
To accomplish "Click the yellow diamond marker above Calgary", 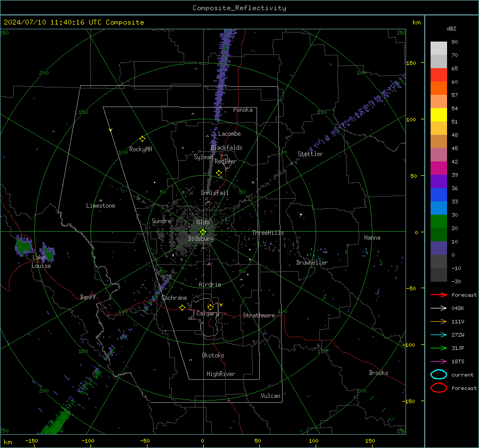I will pos(210,307).
